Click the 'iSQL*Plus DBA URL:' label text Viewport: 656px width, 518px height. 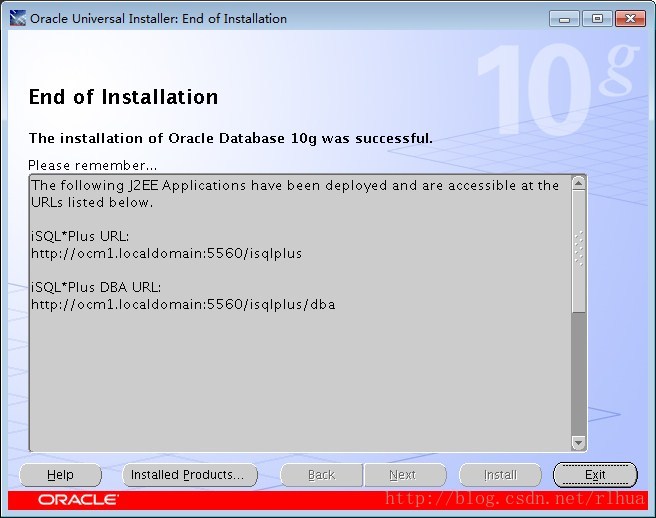pos(96,287)
